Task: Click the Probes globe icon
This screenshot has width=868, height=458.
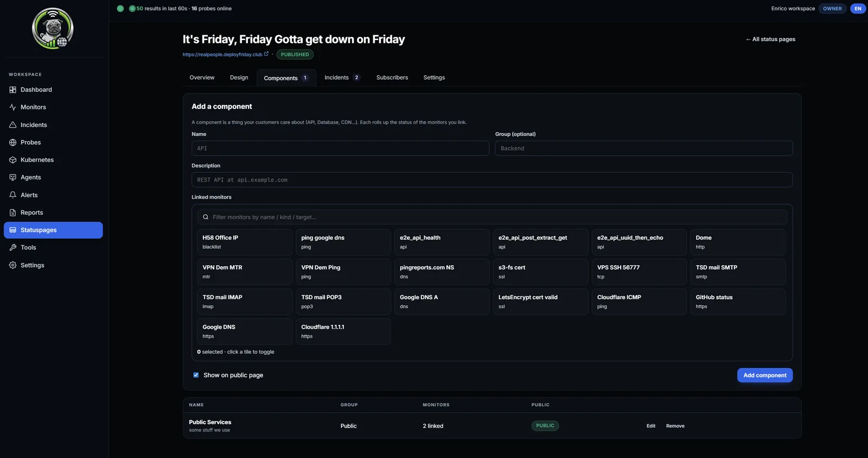Action: coord(12,143)
